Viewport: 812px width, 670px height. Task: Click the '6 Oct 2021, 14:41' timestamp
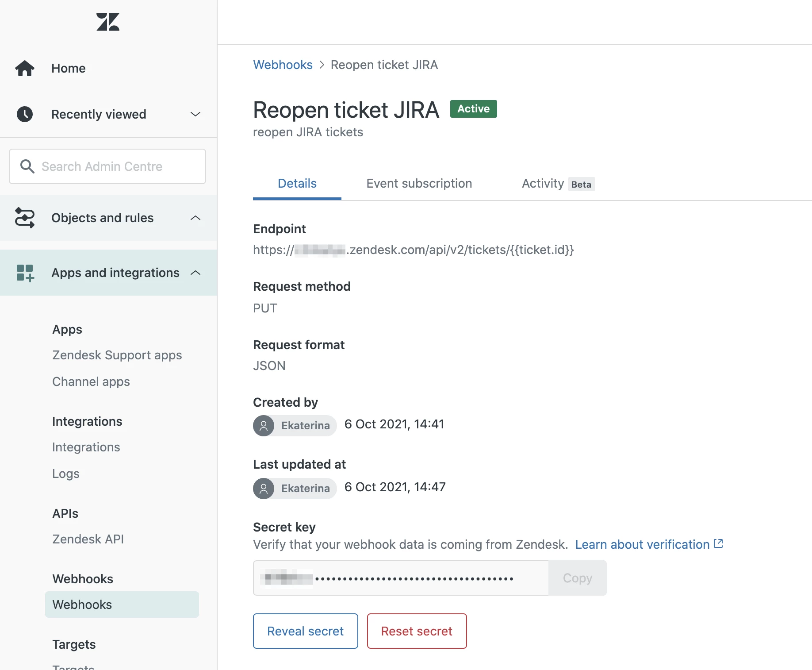(x=395, y=424)
